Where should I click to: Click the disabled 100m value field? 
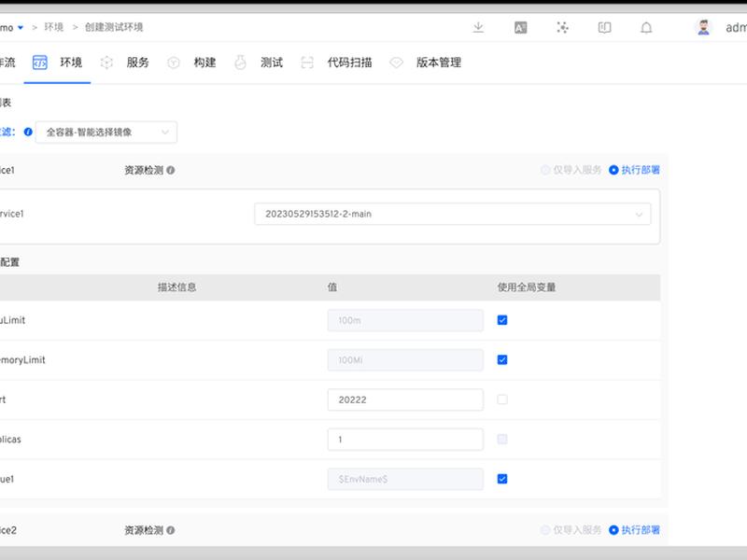pos(405,320)
